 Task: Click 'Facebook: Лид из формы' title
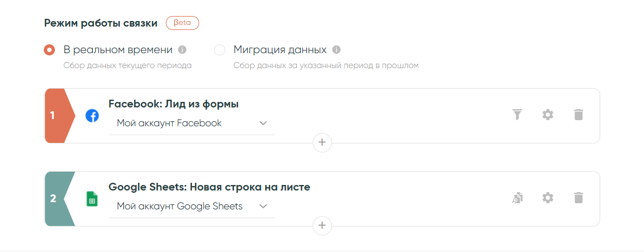pos(174,104)
